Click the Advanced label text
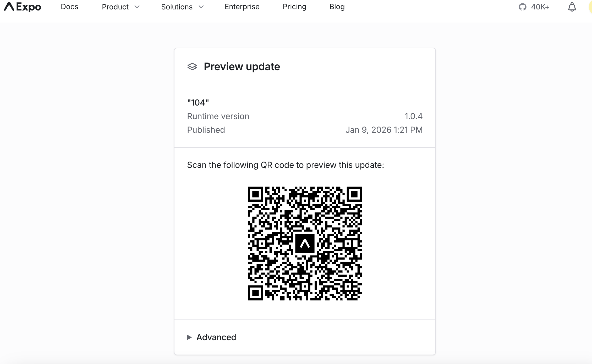592x364 pixels. coord(216,337)
